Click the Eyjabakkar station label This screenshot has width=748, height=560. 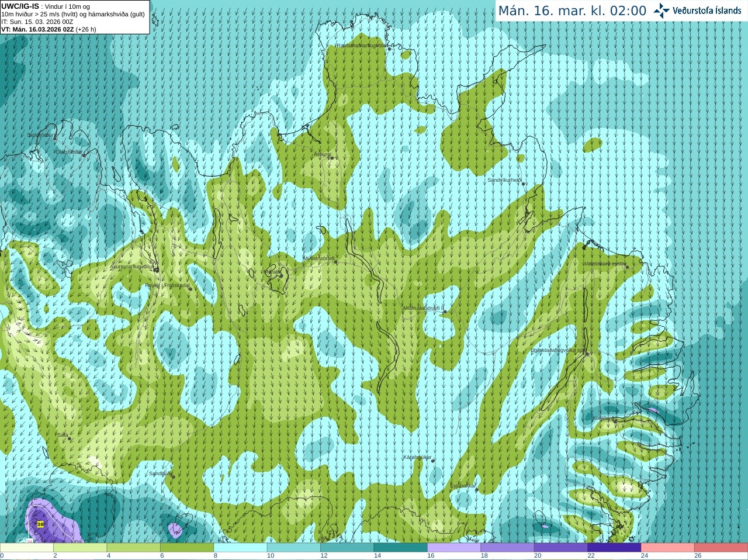463,485
